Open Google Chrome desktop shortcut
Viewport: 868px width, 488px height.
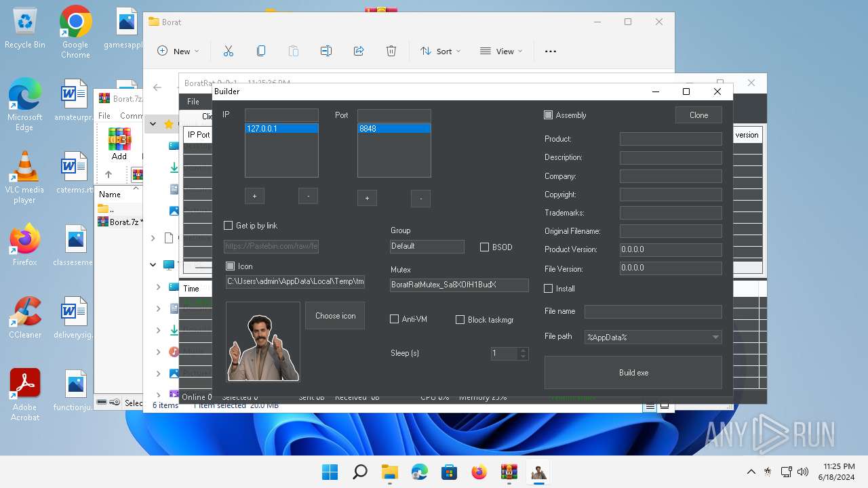pos(75,33)
